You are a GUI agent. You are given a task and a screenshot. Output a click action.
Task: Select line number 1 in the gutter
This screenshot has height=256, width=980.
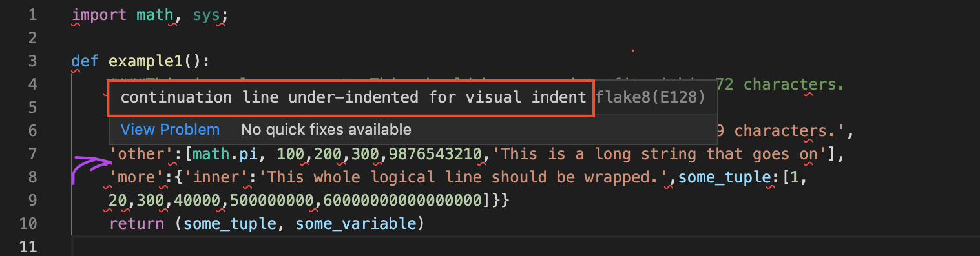click(x=32, y=14)
